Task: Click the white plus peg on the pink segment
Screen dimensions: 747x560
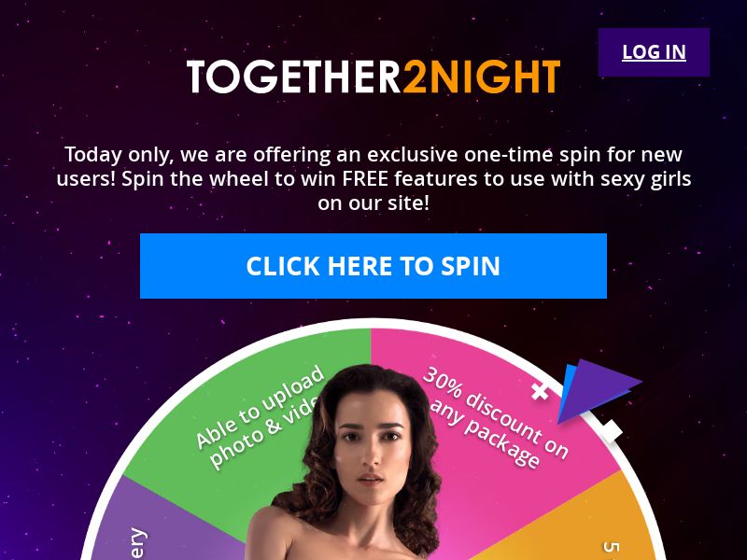Action: tap(540, 391)
